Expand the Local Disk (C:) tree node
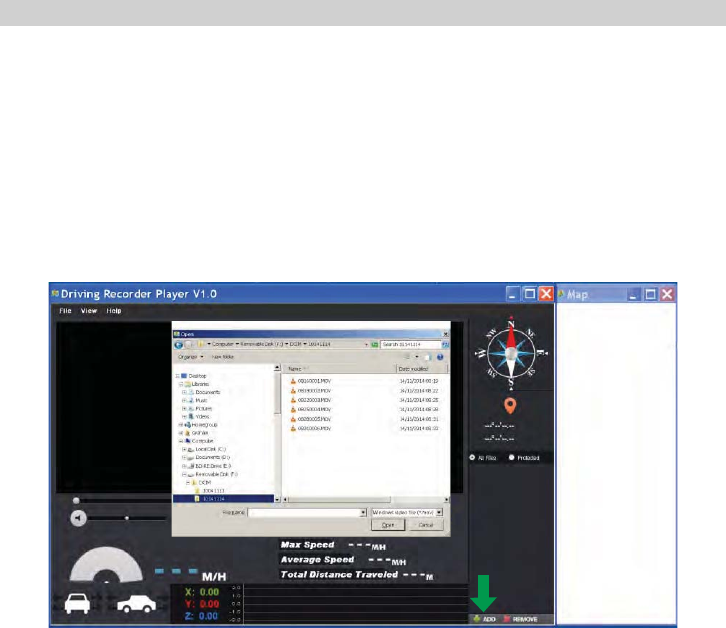726x628 pixels. coord(184,449)
